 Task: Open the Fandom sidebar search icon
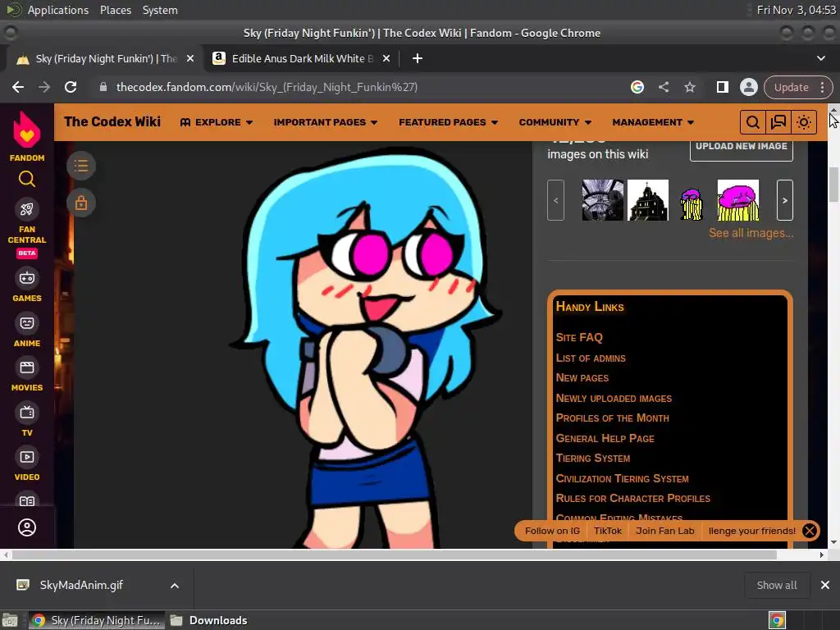pyautogui.click(x=27, y=179)
